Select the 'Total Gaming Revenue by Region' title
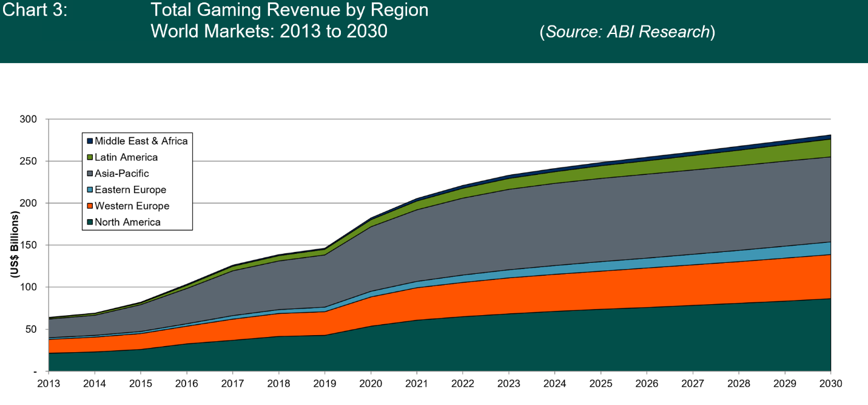The image size is (868, 405). [289, 10]
